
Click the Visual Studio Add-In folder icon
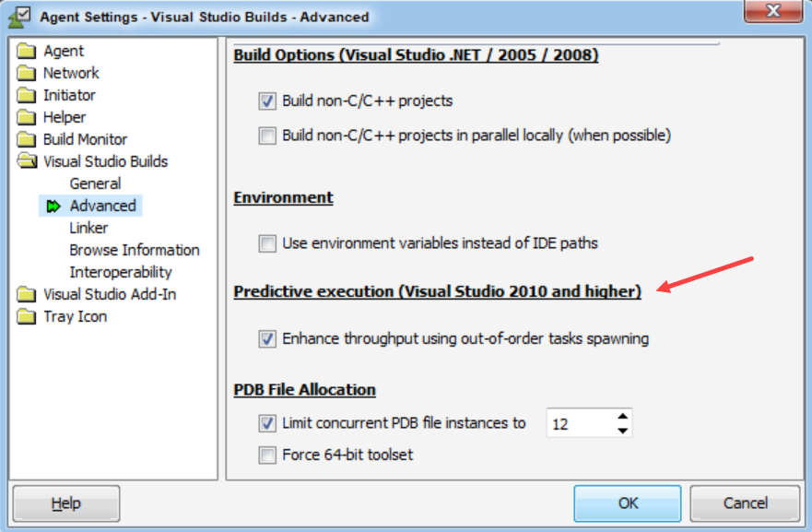tap(26, 294)
